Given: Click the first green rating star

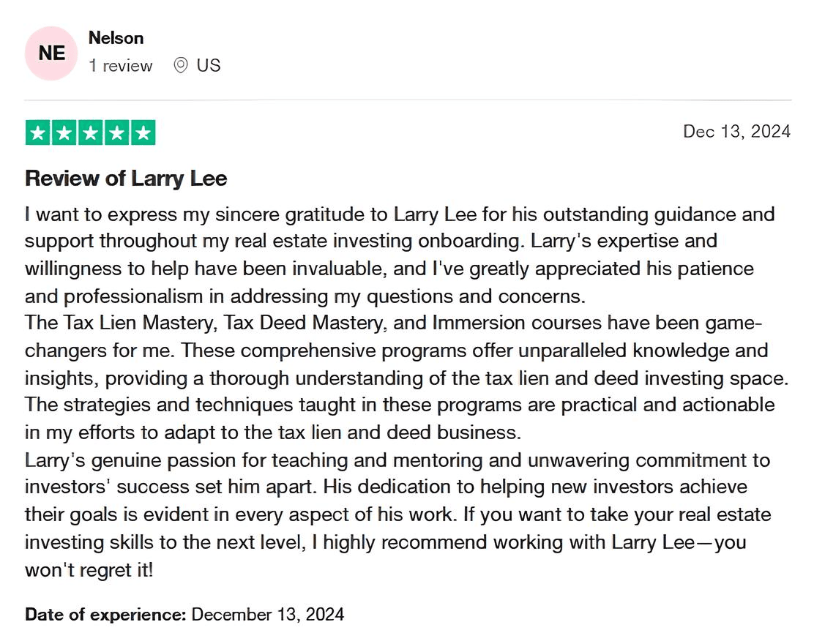Looking at the screenshot, I should 38,132.
